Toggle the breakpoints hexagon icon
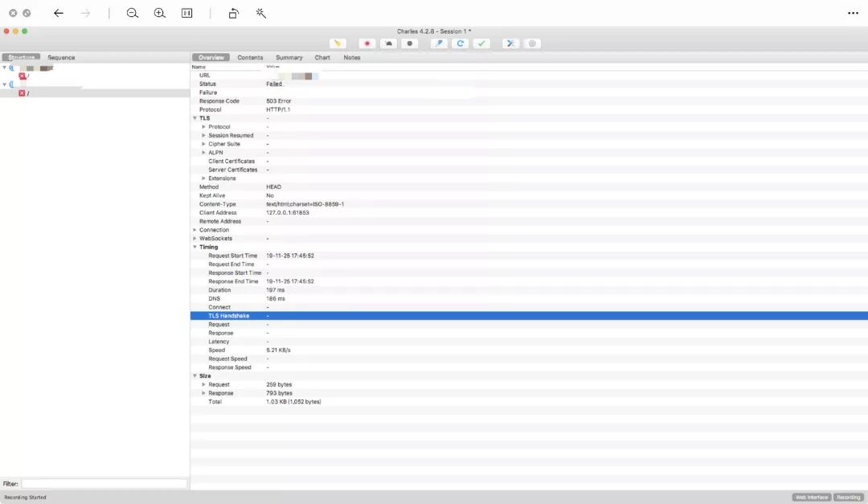The width and height of the screenshot is (868, 504). point(410,43)
